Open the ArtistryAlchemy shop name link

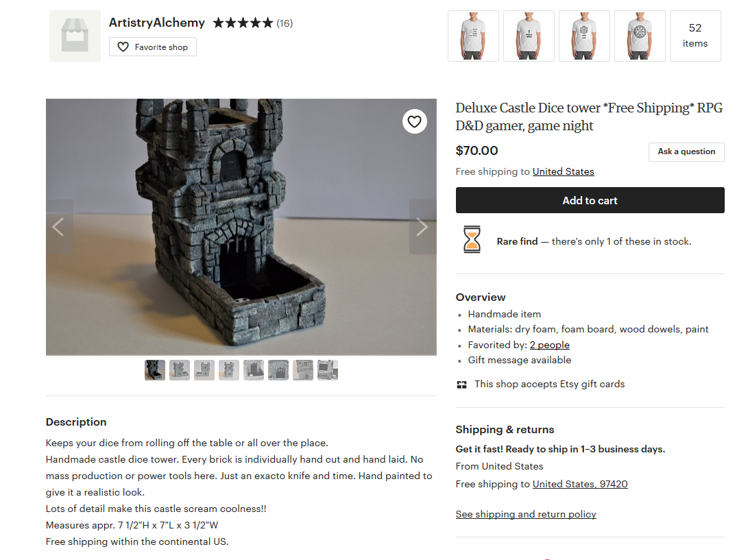156,23
